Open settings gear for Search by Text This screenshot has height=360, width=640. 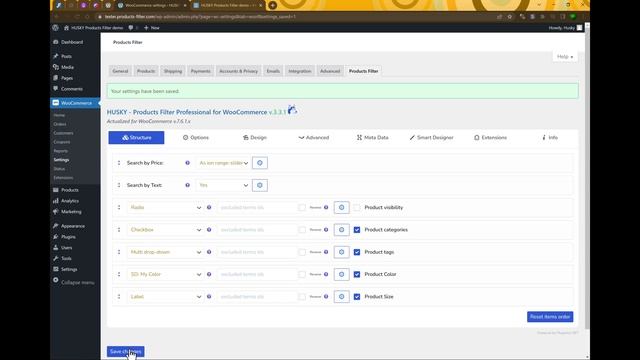[x=260, y=185]
